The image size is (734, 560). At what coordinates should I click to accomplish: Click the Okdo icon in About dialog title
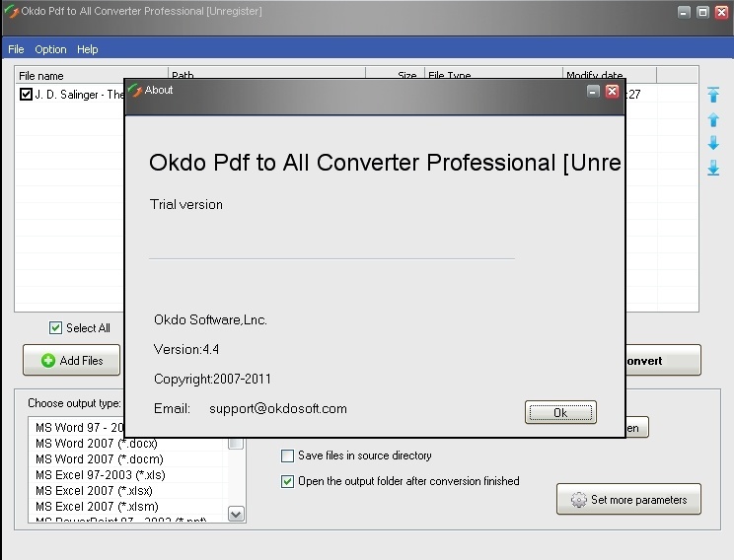click(135, 90)
